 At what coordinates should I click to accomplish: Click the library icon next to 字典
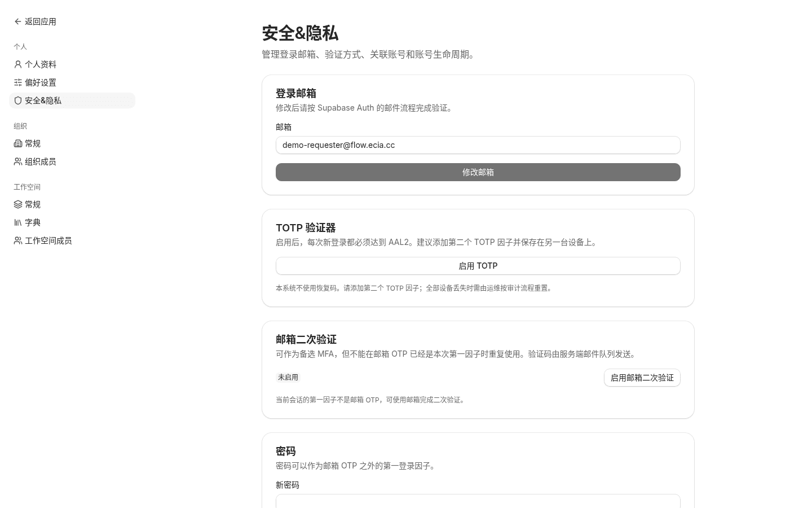(18, 222)
